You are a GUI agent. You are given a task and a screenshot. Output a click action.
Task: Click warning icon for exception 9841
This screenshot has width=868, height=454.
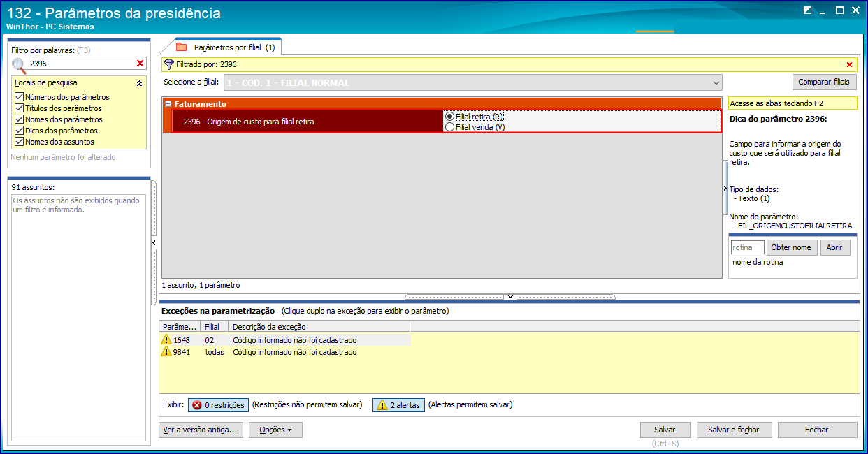click(x=166, y=352)
